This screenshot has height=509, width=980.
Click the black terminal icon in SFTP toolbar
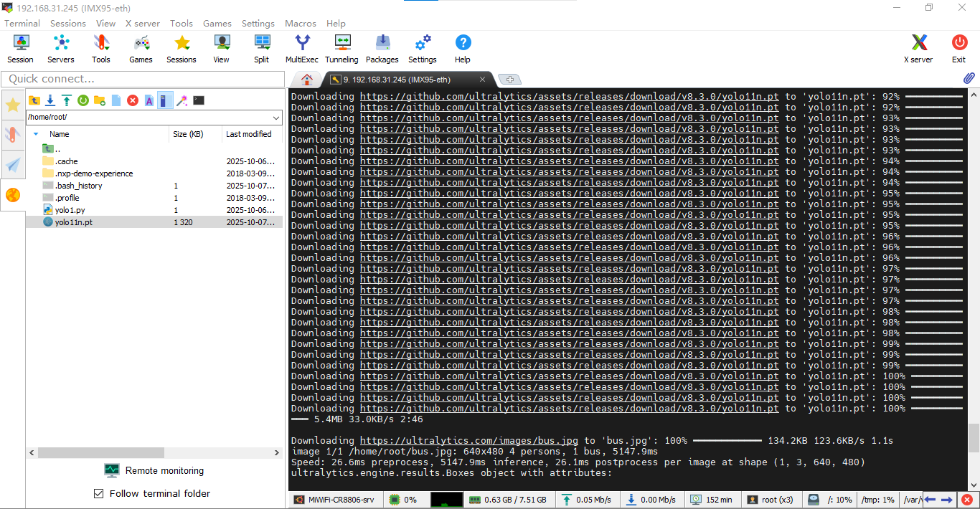coord(199,100)
